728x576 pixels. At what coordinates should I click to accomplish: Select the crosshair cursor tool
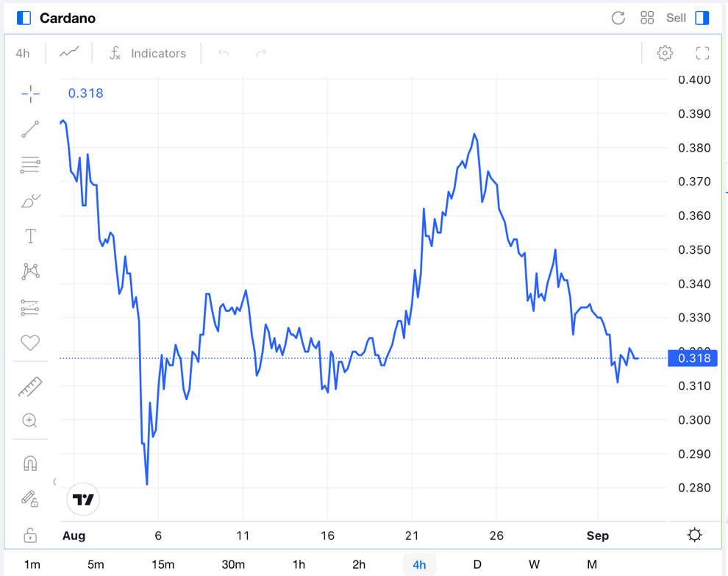(x=30, y=93)
